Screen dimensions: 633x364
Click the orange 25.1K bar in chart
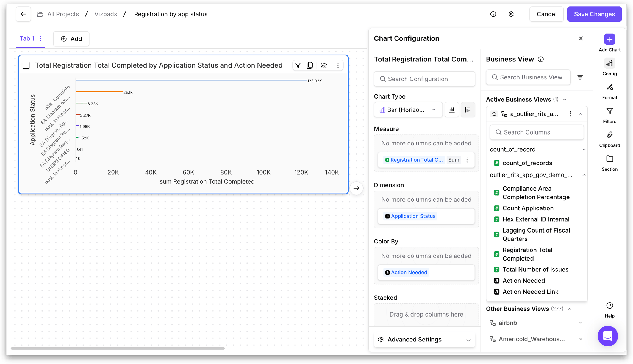99,92
